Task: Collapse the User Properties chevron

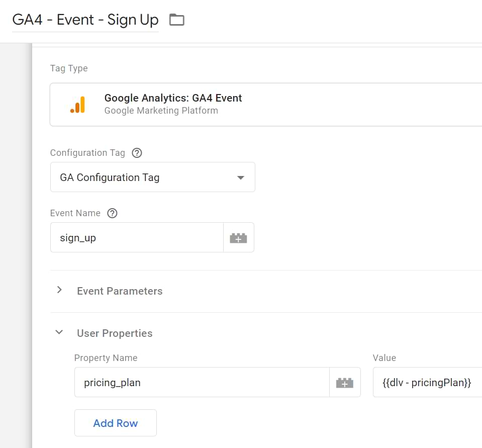Action: (x=59, y=332)
